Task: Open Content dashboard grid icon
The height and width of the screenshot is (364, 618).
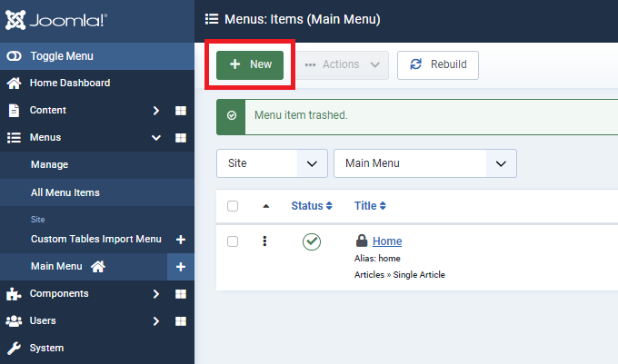Action: 180,111
